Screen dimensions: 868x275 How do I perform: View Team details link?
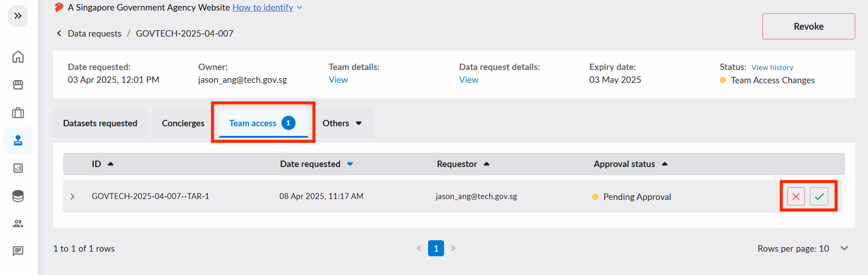point(338,80)
